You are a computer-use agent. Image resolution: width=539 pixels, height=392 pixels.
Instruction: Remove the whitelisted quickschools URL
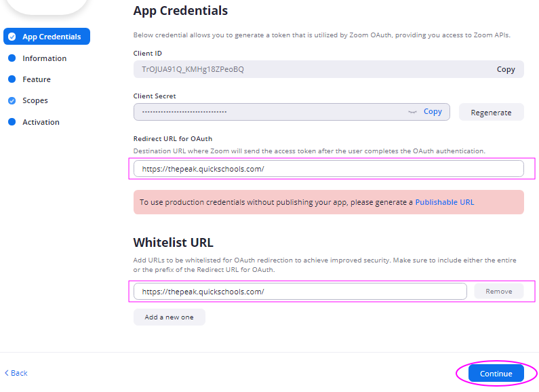pyautogui.click(x=498, y=292)
